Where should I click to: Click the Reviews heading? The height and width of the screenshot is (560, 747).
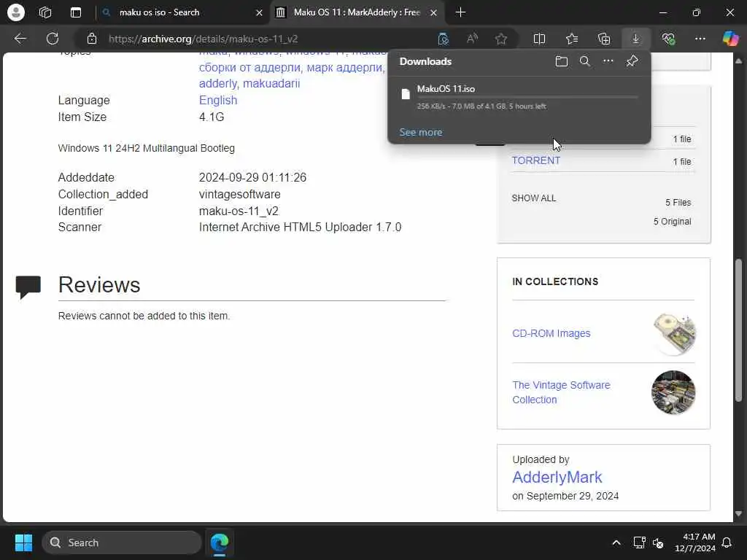point(99,285)
